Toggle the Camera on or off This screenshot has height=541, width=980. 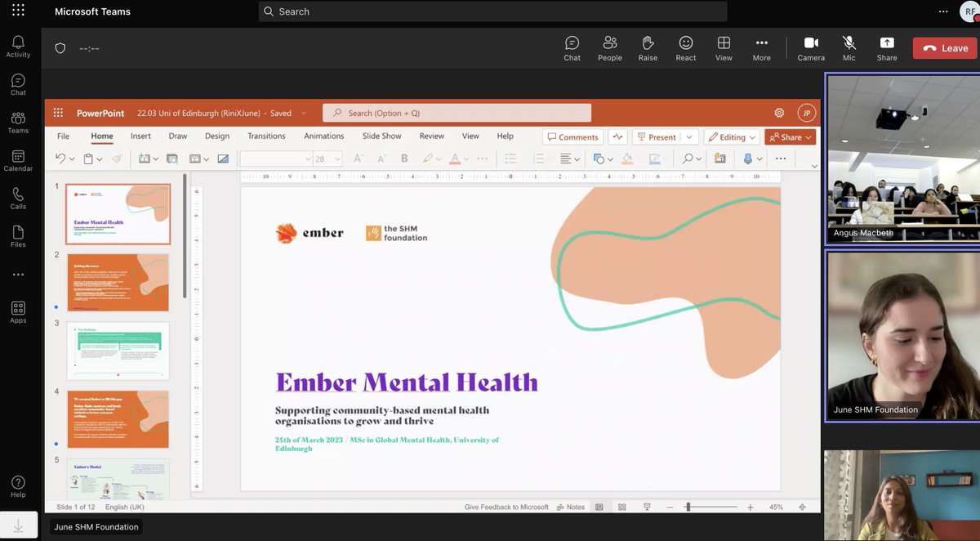(811, 48)
